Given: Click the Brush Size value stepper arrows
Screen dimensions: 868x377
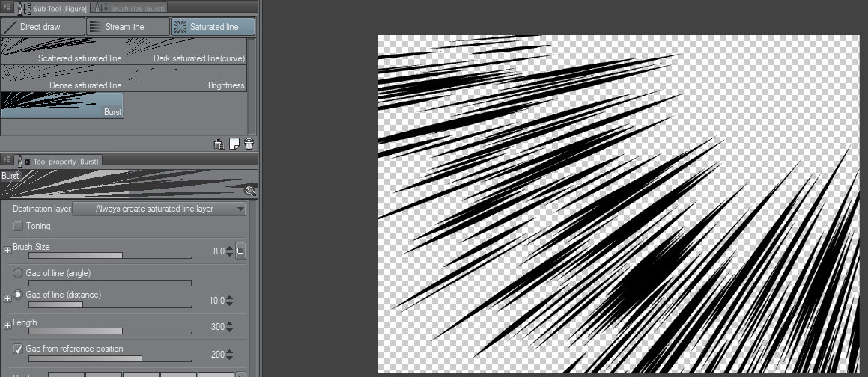Looking at the screenshot, I should (x=230, y=251).
